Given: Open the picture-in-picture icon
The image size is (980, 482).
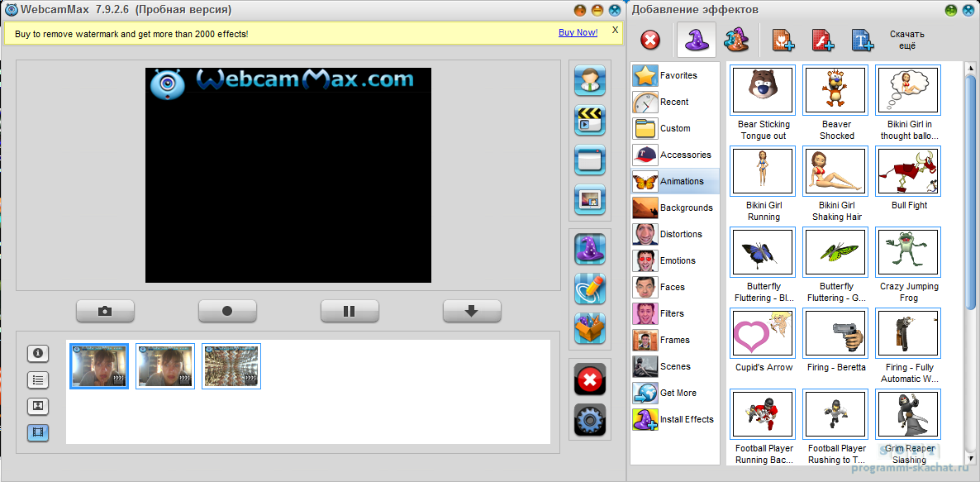Looking at the screenshot, I should point(589,199).
